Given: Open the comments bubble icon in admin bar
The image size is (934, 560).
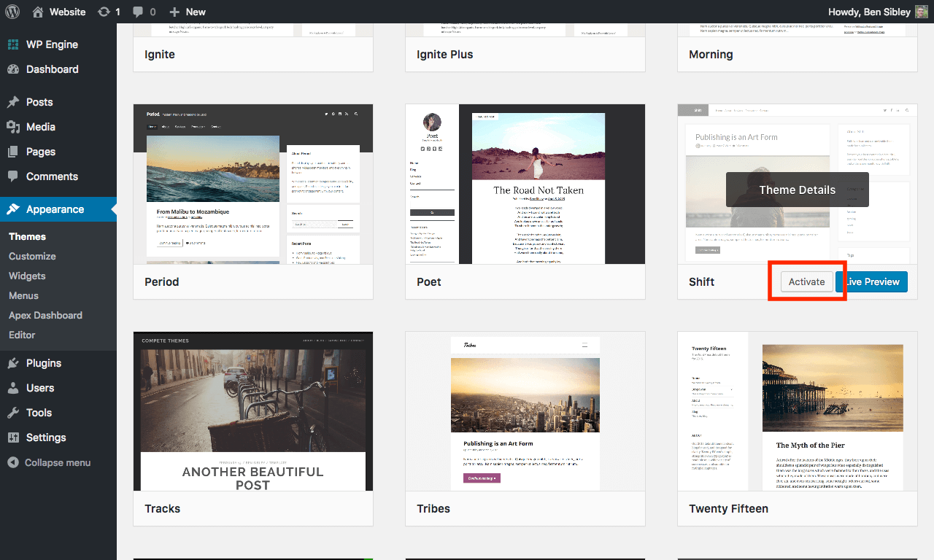Looking at the screenshot, I should pos(138,12).
